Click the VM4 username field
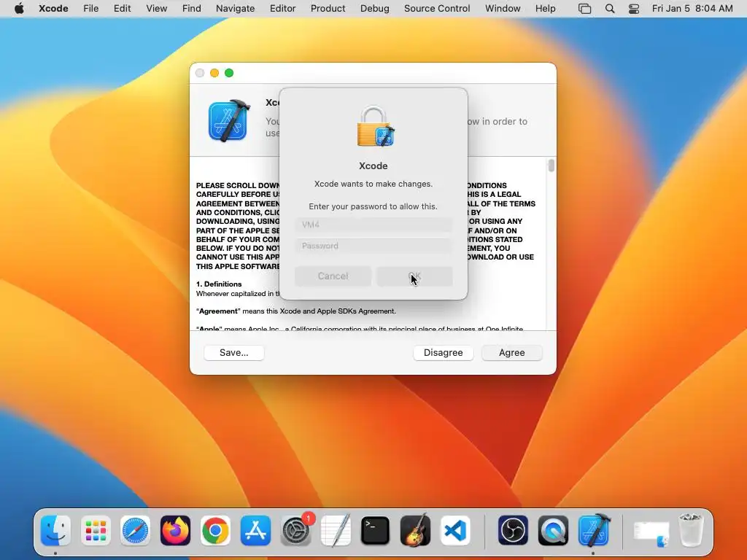Screen dimensions: 747x560 point(373,225)
